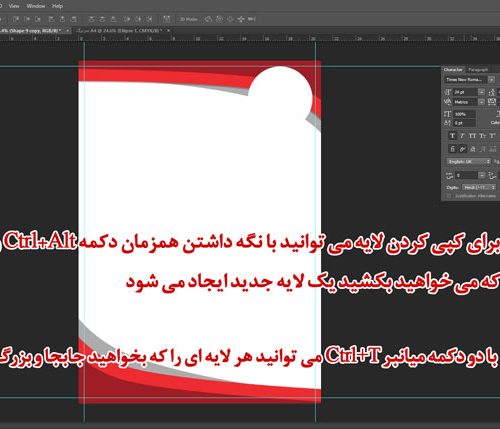Click the 3D roll icon in options bar
Screen dimensions: 500x429
point(219,19)
